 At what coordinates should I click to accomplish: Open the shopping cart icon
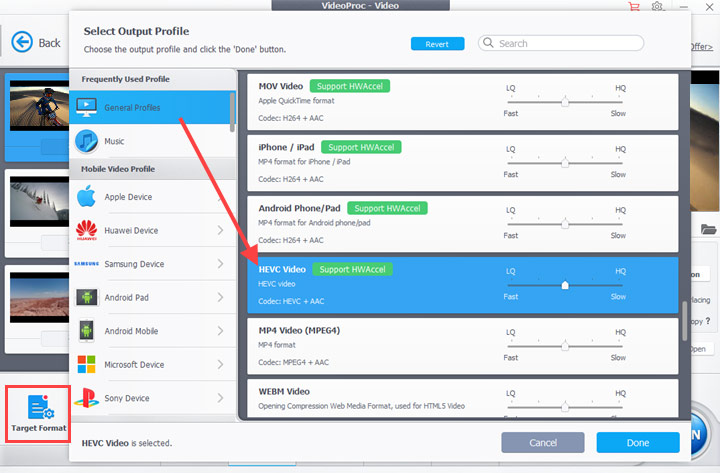[634, 6]
